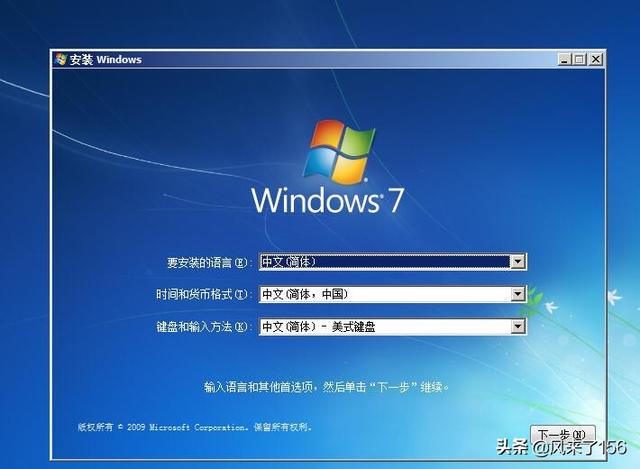
Task: Close the 安装 Windows setup window
Action: (x=596, y=60)
